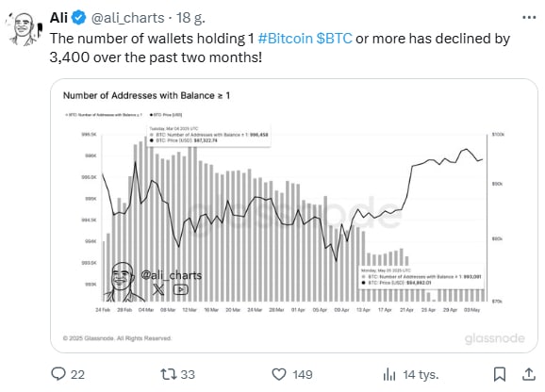Like the tweet with heart icon
This screenshot has height=392, width=545.
(279, 374)
